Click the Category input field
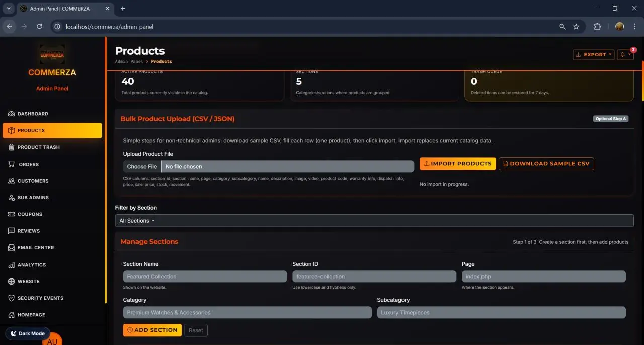This screenshot has width=644, height=345. point(248,312)
